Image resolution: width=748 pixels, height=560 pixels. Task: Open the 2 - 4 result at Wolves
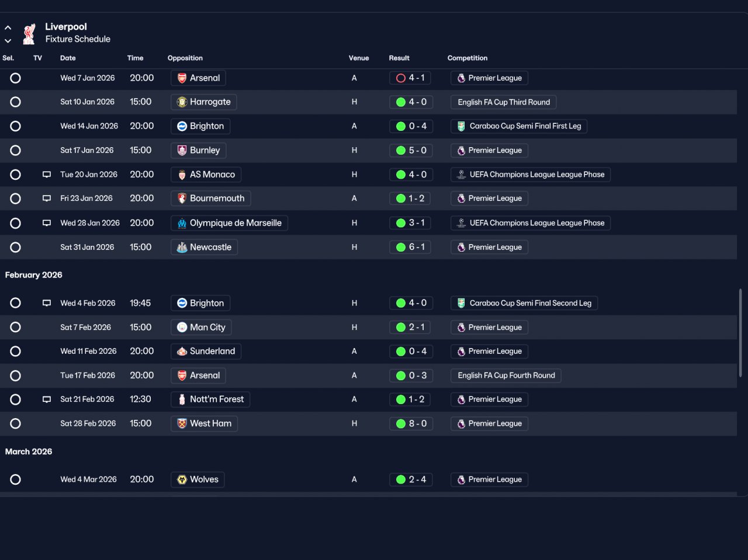tap(411, 479)
